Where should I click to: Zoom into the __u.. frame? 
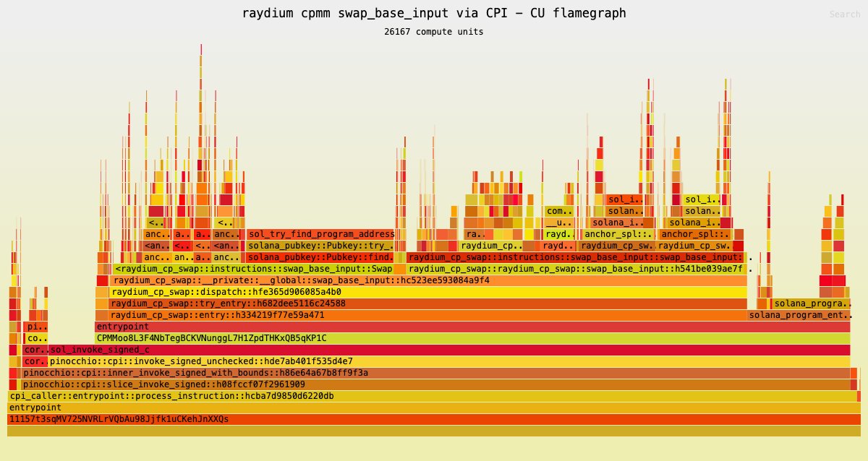pos(559,223)
